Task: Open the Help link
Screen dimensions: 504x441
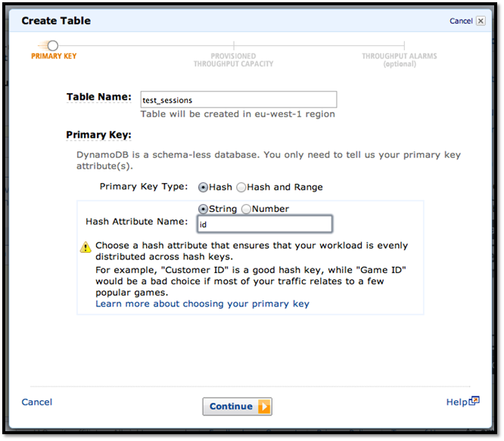Action: click(x=457, y=402)
